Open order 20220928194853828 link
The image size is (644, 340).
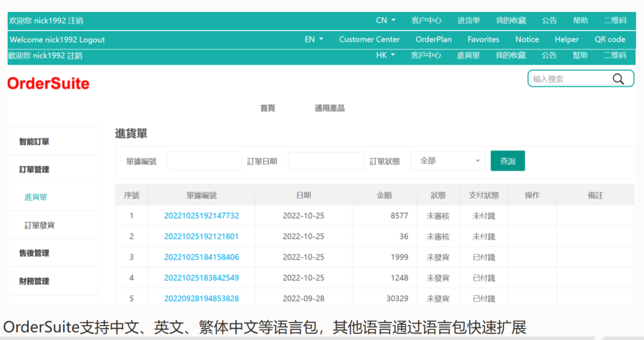click(201, 298)
